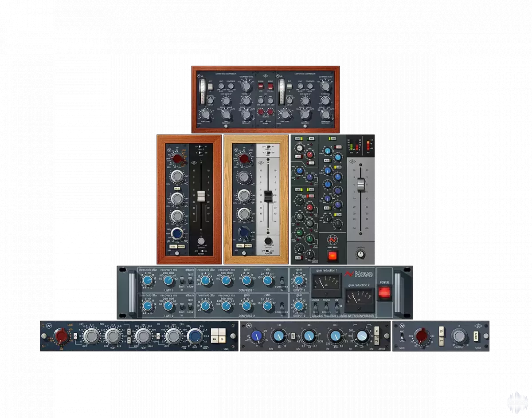Image resolution: width=532 pixels, height=418 pixels.
Task: Toggle Compress 2 'compress in' switch
Action: click(x=282, y=306)
